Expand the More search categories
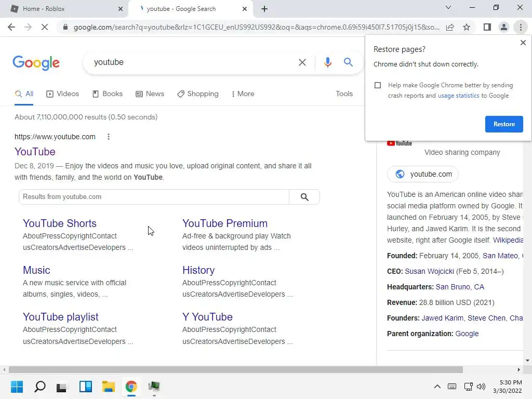 (243, 94)
